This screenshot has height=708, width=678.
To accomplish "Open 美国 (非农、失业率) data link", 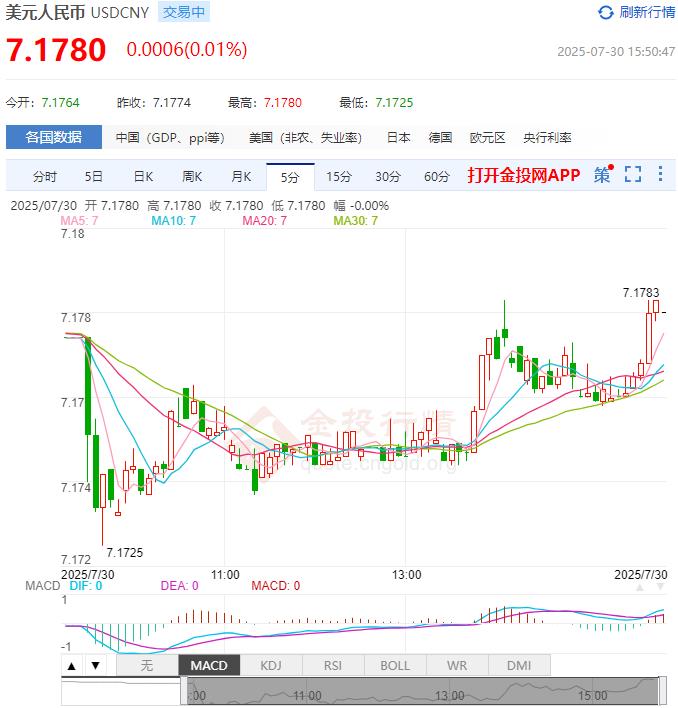I will [x=306, y=138].
